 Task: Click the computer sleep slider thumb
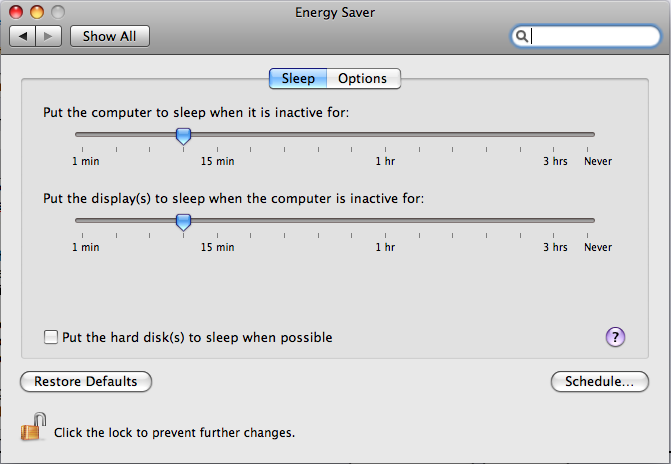click(x=184, y=136)
